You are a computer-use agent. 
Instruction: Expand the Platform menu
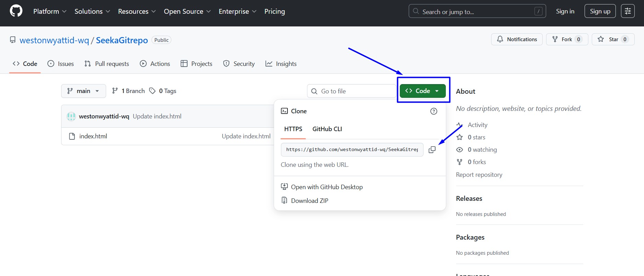pyautogui.click(x=50, y=11)
